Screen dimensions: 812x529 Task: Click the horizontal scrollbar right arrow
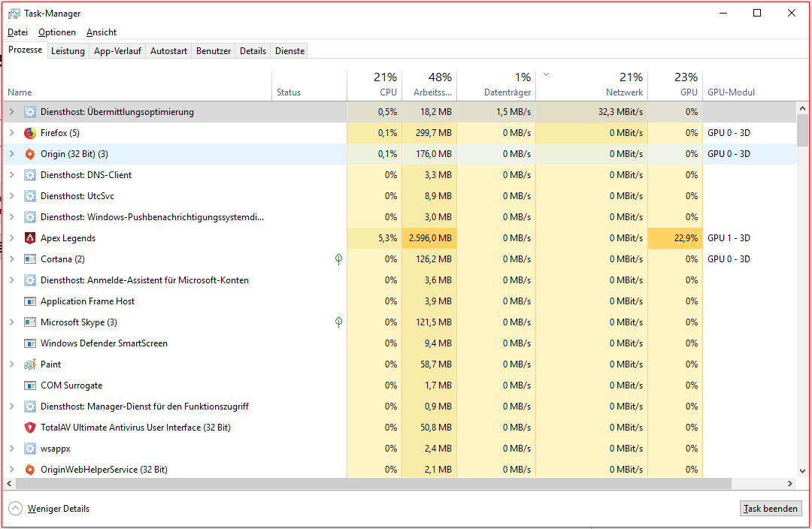789,483
